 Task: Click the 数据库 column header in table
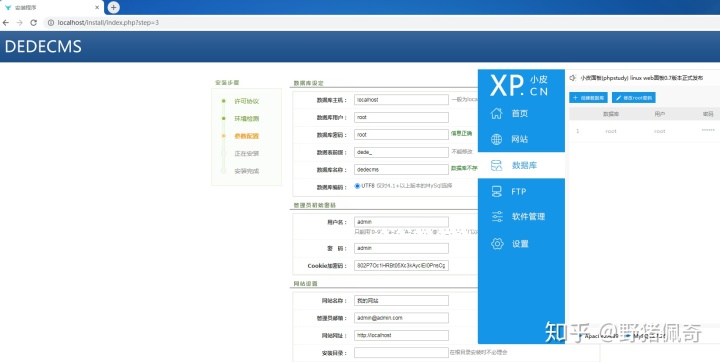tap(611, 114)
